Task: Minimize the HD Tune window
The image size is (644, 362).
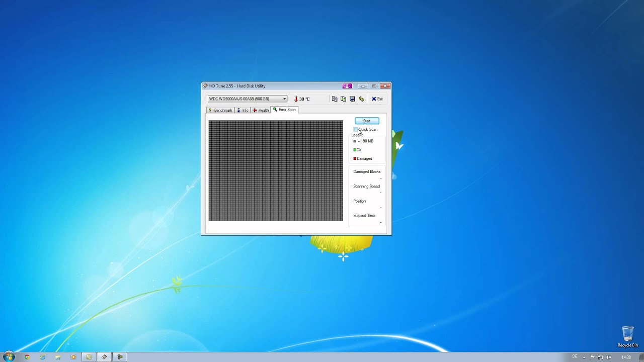Action: tap(363, 86)
